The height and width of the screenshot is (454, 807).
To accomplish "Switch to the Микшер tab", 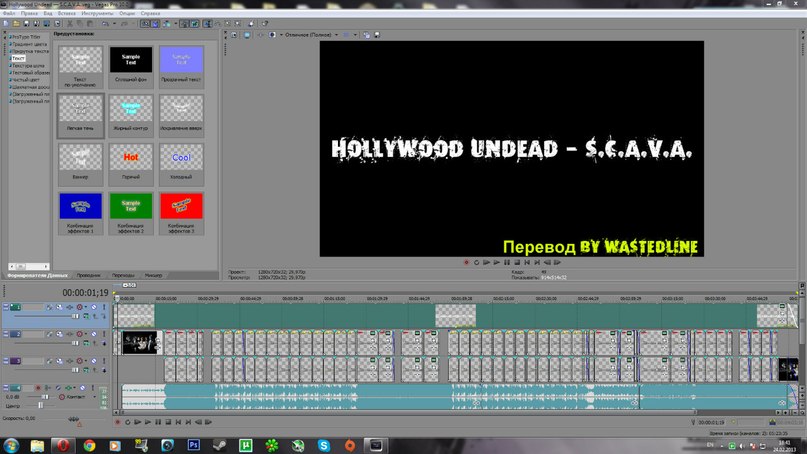I will pyautogui.click(x=153, y=275).
